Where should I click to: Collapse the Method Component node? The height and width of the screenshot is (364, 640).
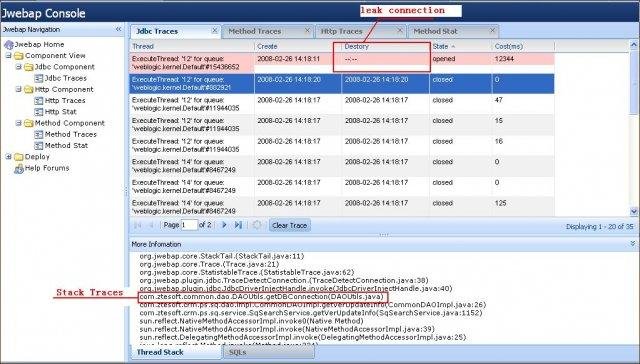pyautogui.click(x=18, y=123)
